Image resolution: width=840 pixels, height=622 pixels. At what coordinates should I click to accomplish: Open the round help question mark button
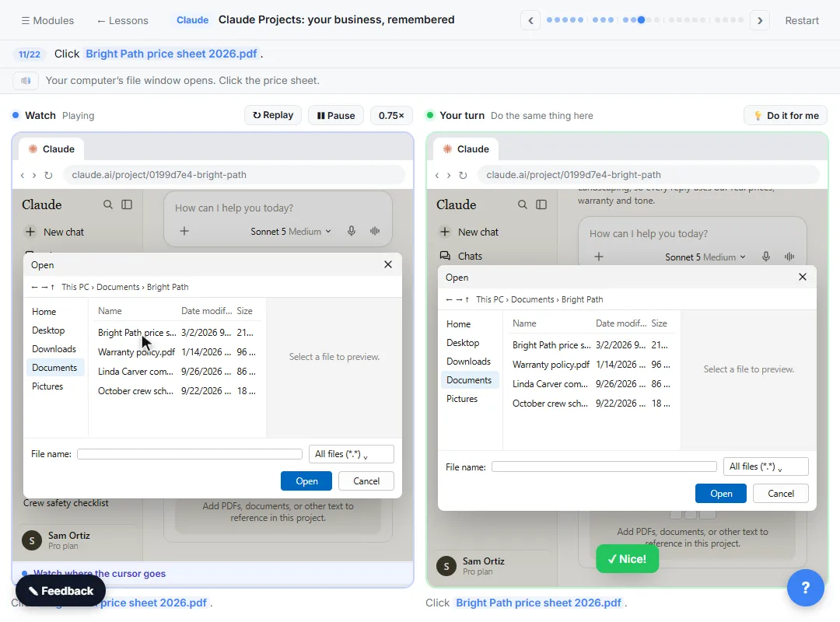point(805,588)
